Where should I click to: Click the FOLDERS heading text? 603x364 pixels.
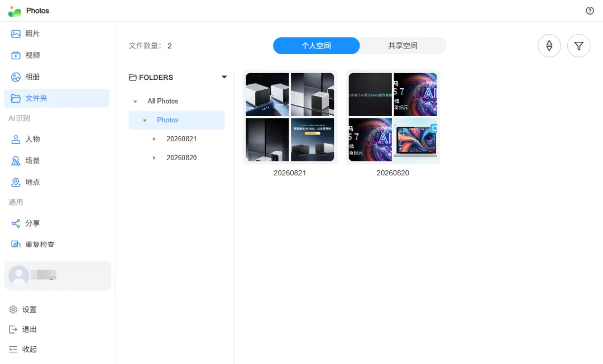pyautogui.click(x=156, y=77)
